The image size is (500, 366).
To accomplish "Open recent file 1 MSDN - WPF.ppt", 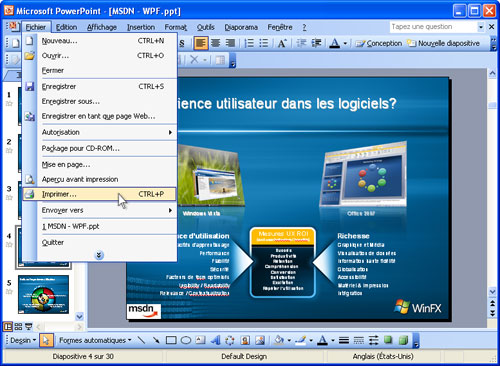I will point(99,226).
